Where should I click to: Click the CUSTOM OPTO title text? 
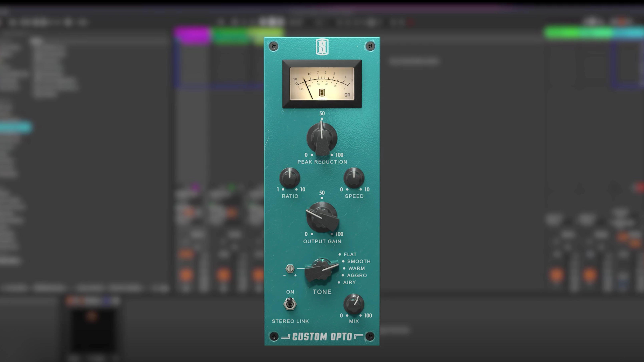point(322,337)
